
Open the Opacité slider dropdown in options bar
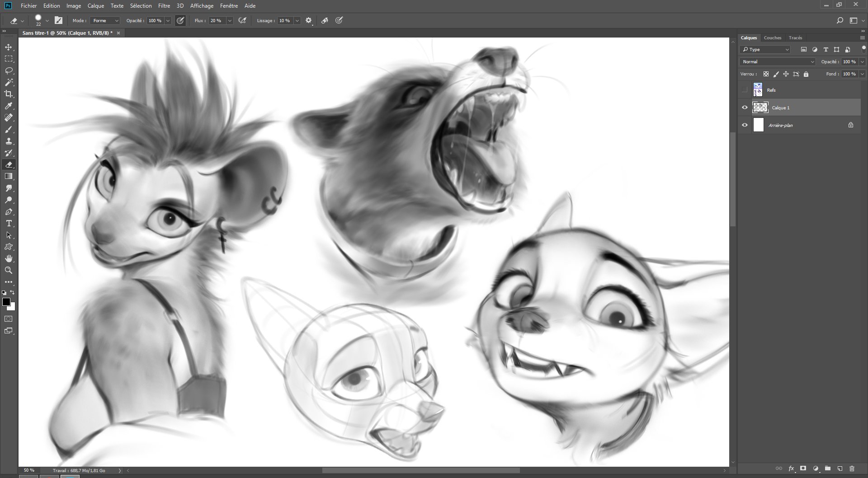168,20
